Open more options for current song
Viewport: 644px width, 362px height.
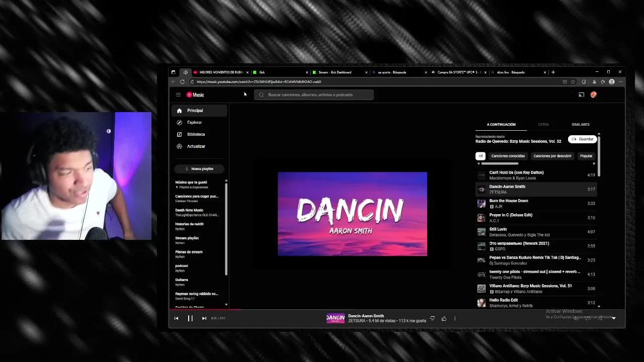[x=455, y=318]
